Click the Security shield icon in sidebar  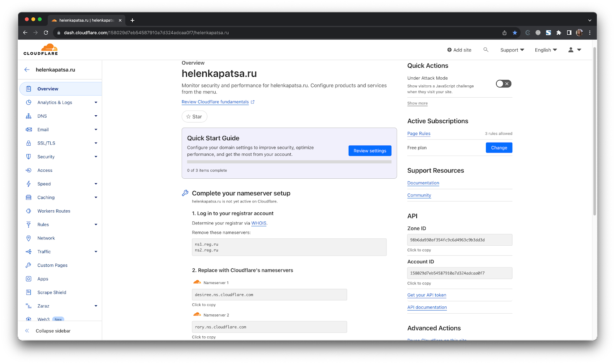pyautogui.click(x=28, y=157)
